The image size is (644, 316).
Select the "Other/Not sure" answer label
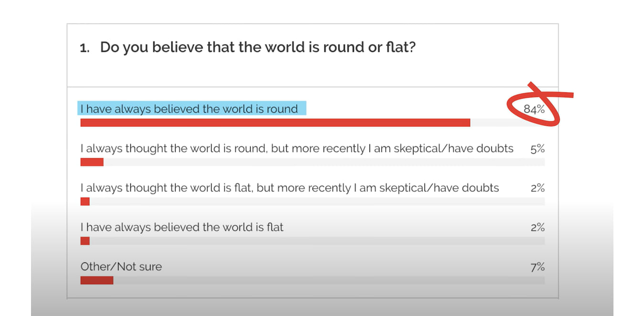coord(121,266)
